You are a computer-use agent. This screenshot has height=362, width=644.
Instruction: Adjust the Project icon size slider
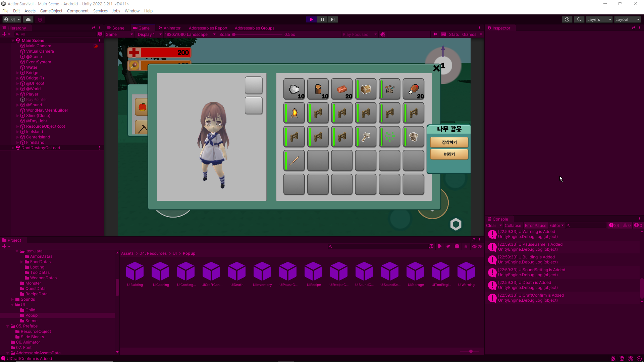coord(470,351)
